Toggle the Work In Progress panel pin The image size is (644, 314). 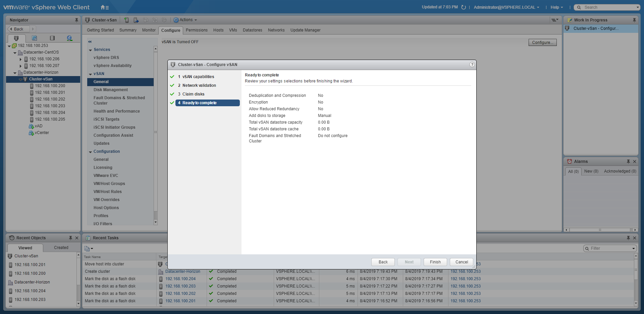coord(634,20)
